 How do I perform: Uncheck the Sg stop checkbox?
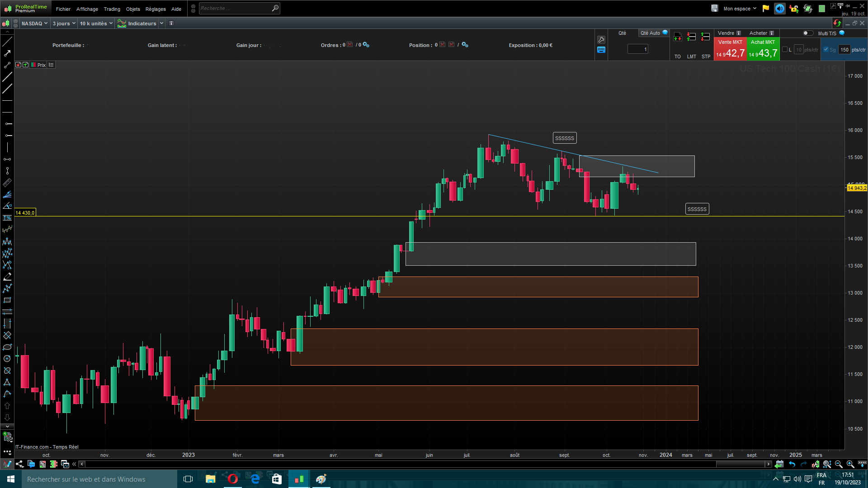pos(826,50)
